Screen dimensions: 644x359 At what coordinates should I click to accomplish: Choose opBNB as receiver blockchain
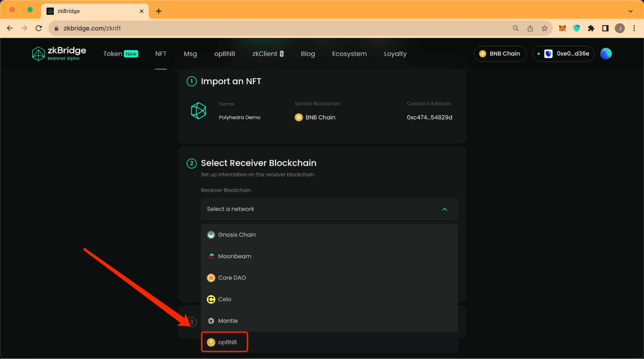tap(329, 342)
